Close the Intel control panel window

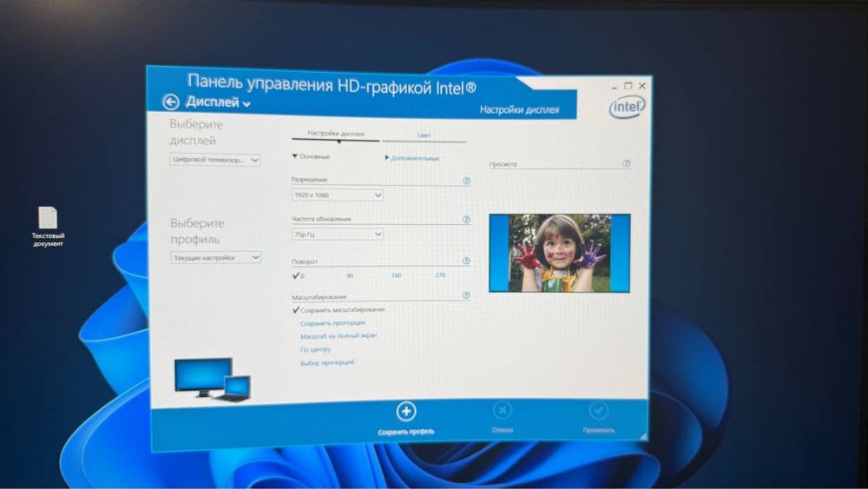(642, 86)
